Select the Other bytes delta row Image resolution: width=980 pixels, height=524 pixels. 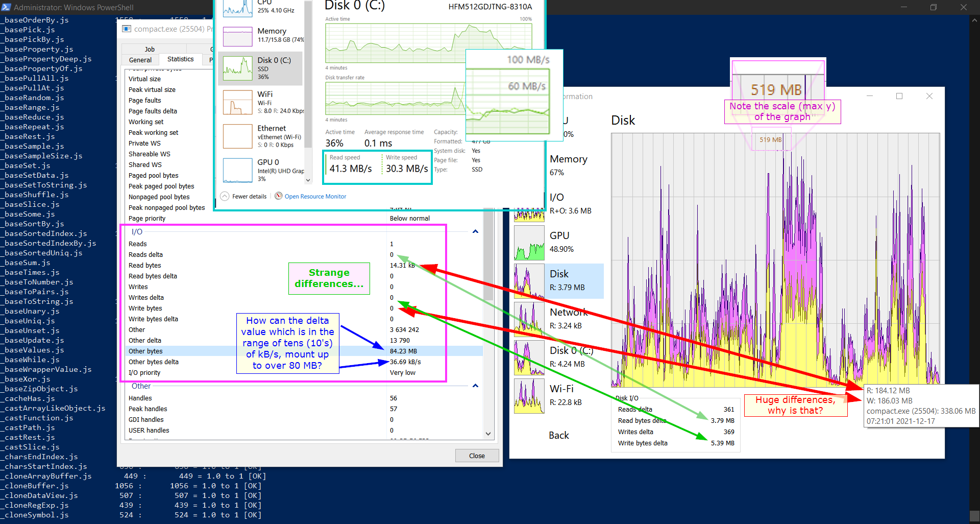click(x=304, y=362)
